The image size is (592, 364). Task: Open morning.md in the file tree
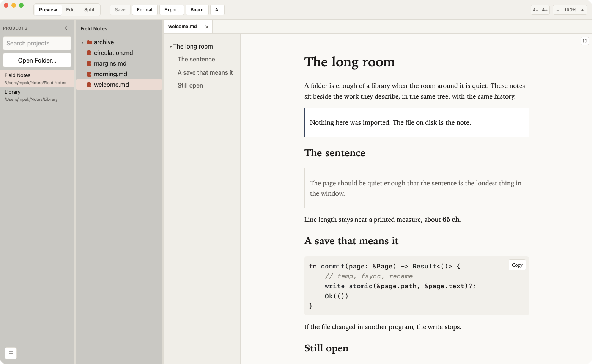(119, 74)
